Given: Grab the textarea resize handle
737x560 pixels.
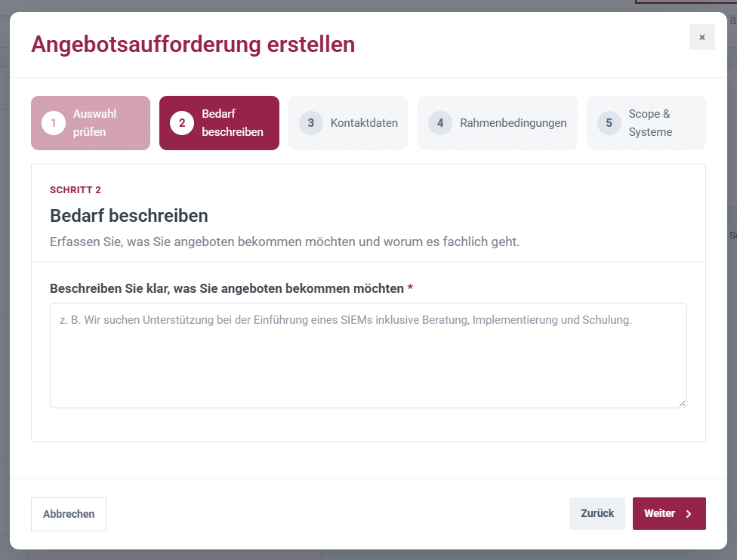Looking at the screenshot, I should pos(682,403).
